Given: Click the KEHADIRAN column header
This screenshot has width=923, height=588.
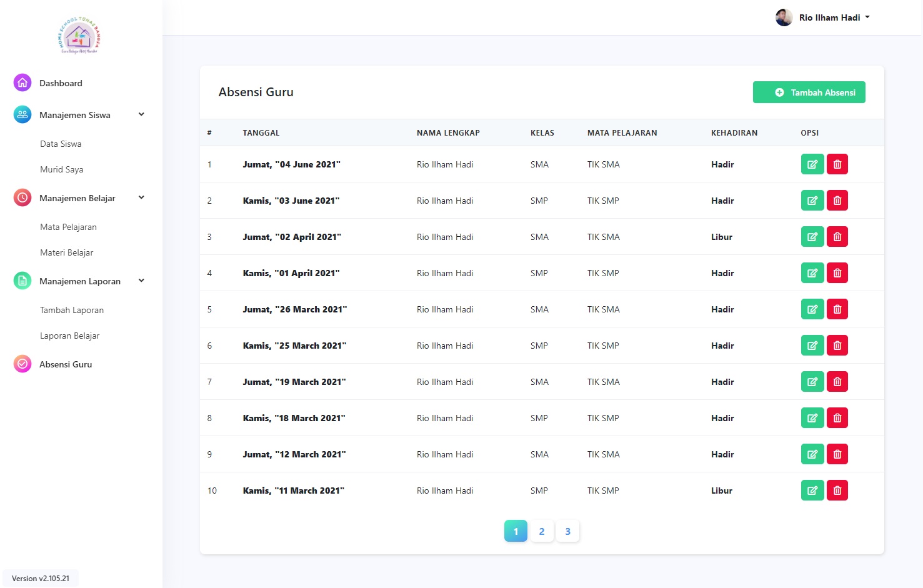Looking at the screenshot, I should click(734, 133).
